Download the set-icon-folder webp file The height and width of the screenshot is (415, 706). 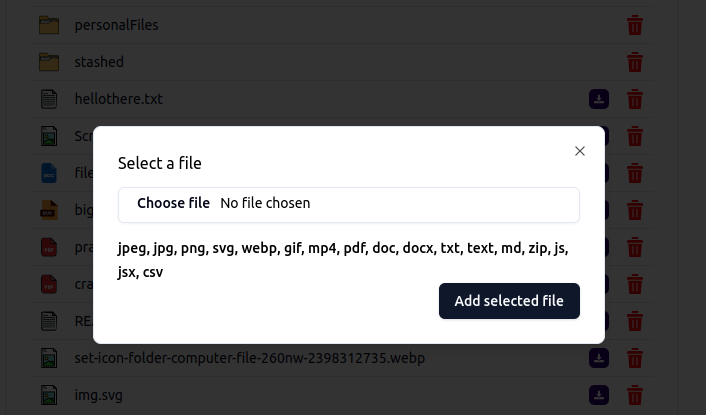click(x=598, y=357)
